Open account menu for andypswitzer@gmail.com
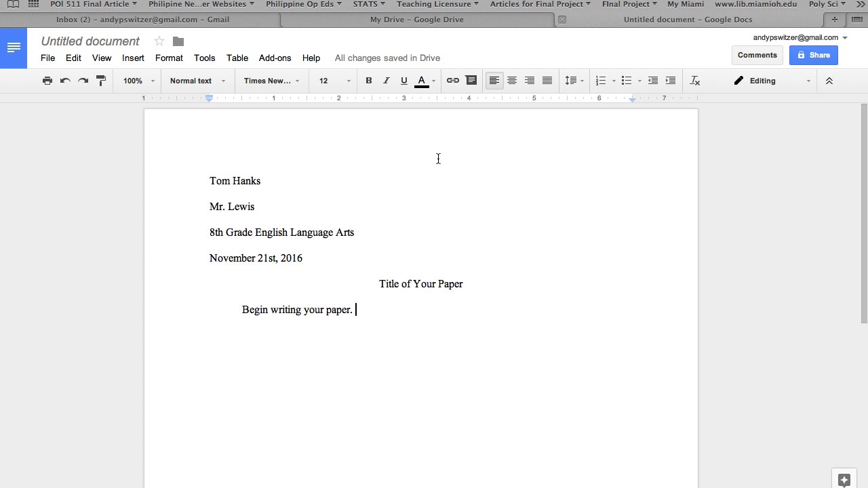 (800, 37)
